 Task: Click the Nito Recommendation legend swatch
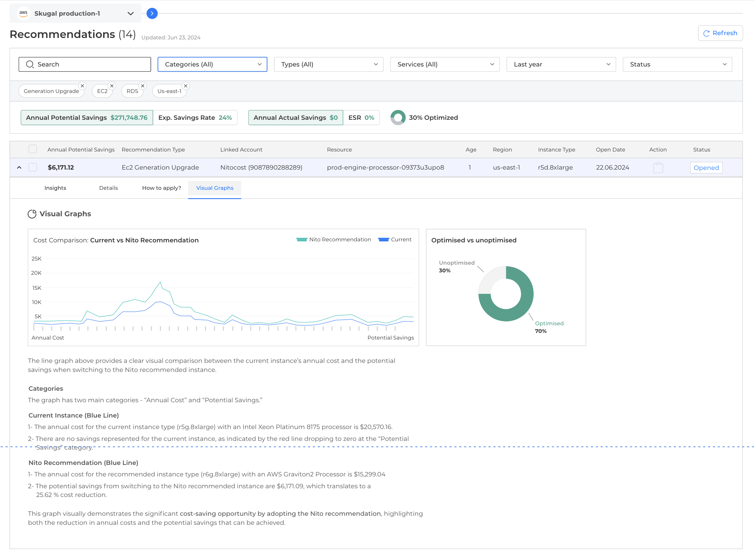pos(301,240)
